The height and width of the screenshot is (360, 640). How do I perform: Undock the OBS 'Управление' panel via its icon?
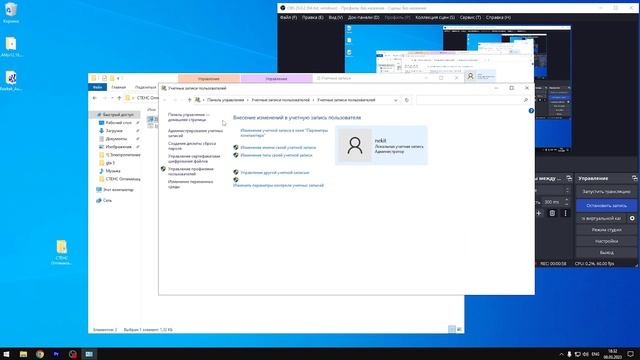[x=634, y=178]
